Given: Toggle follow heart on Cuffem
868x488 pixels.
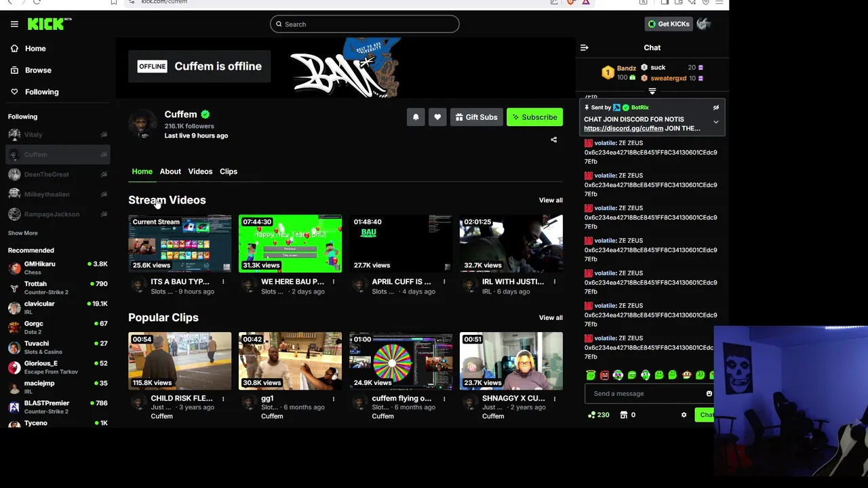Looking at the screenshot, I should point(437,117).
